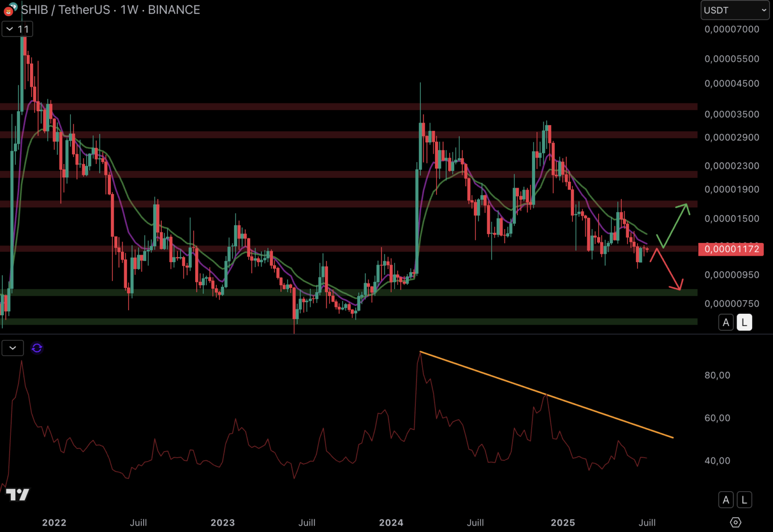This screenshot has width=773, height=532.
Task: Click the 40,00 RSI axis label
Action: coord(717,461)
